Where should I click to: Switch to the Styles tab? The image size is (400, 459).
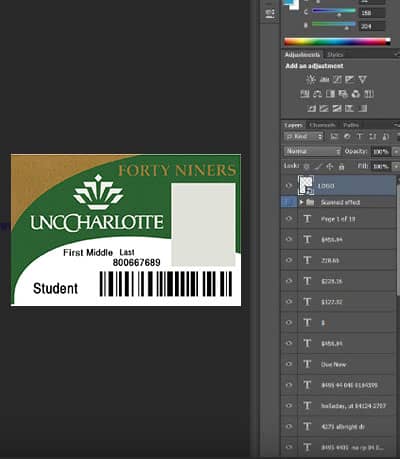point(335,55)
